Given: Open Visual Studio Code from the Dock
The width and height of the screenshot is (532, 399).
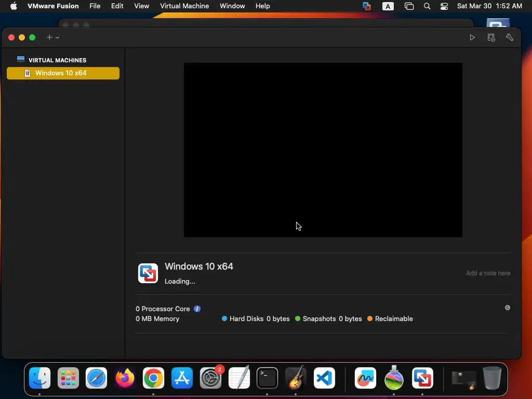Looking at the screenshot, I should [x=324, y=378].
